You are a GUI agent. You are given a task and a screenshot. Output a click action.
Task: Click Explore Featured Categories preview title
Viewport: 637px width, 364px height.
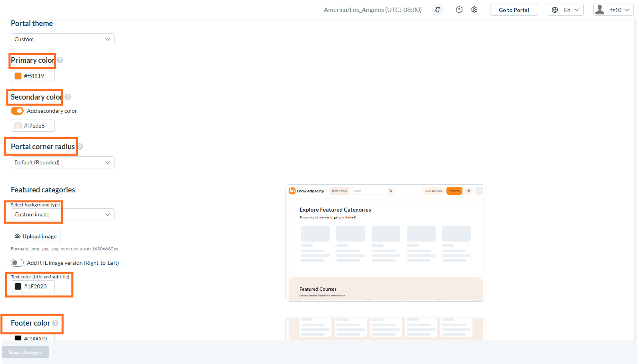[335, 210]
